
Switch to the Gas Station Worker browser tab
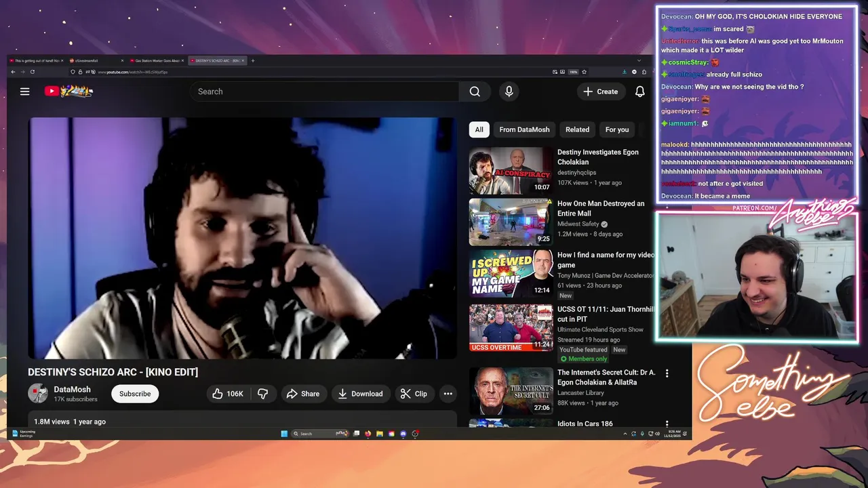pos(157,60)
